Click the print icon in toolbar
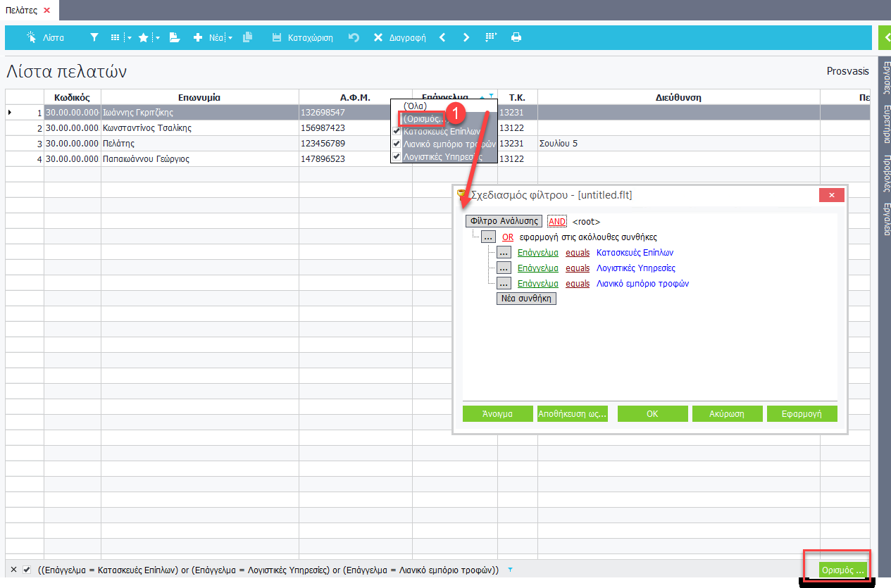This screenshot has height=588, width=891. tap(516, 37)
